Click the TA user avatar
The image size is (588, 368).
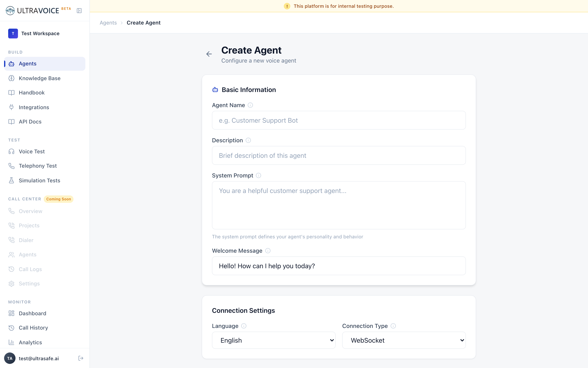pos(10,358)
